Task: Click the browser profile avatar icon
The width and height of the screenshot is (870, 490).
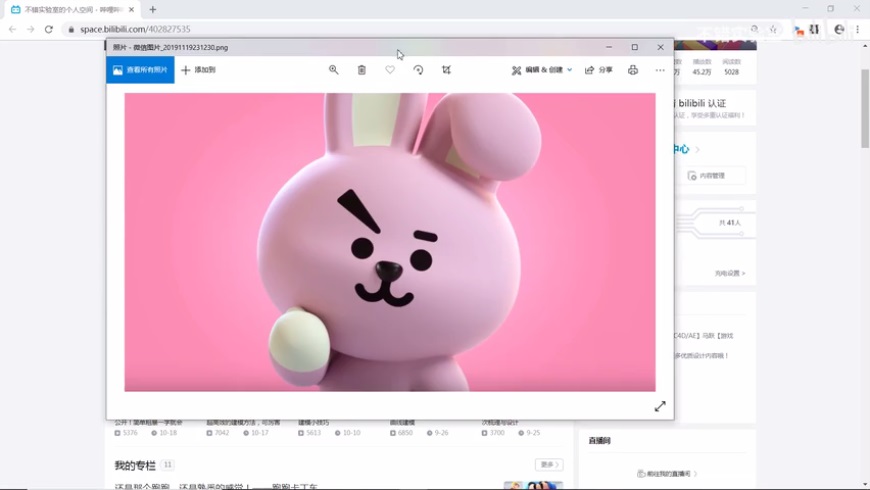Action: tap(839, 29)
